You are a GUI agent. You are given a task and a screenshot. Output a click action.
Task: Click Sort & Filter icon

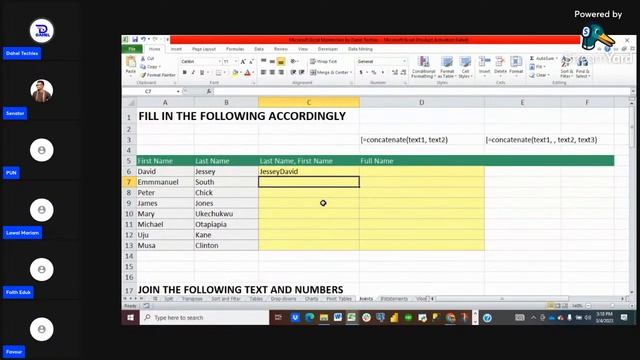(567, 67)
